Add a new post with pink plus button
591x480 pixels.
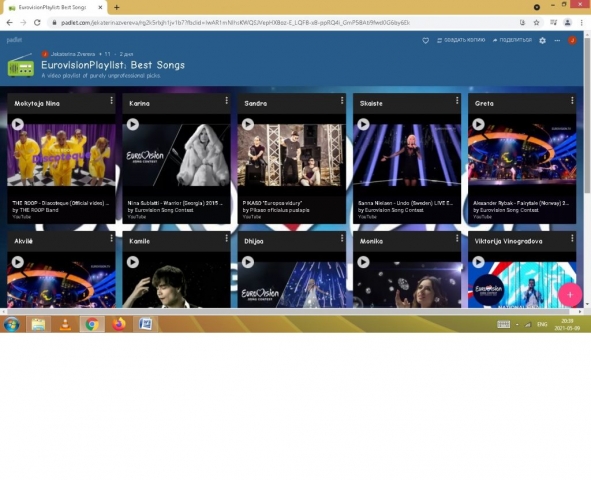(x=570, y=295)
